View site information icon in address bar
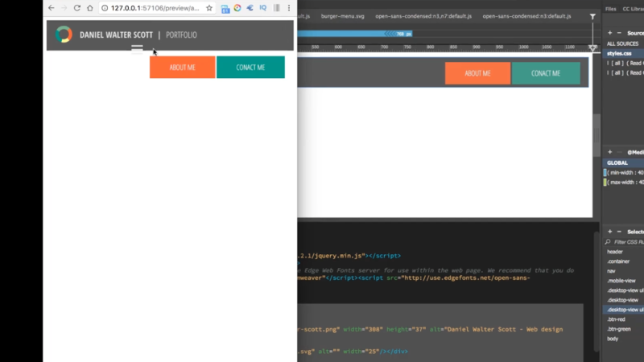 pos(105,8)
